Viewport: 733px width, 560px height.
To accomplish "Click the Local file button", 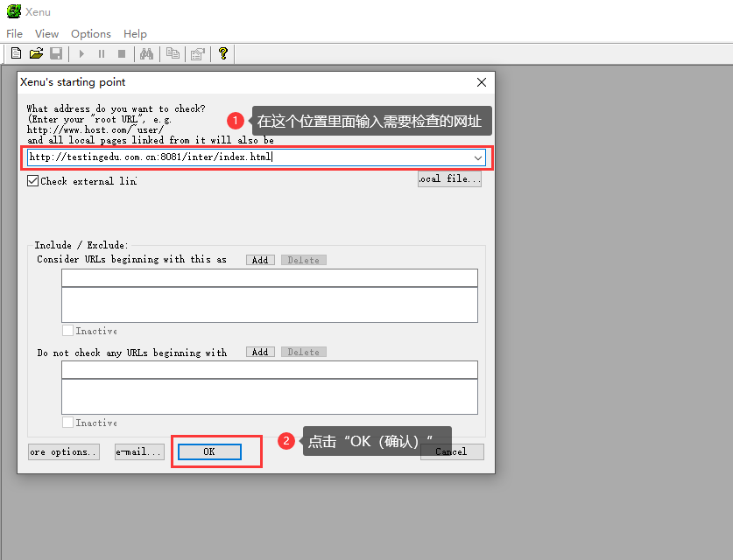I will 449,178.
